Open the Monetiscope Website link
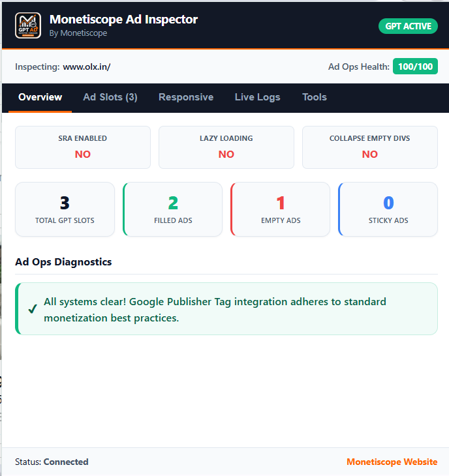The width and height of the screenshot is (449, 476). click(x=392, y=462)
